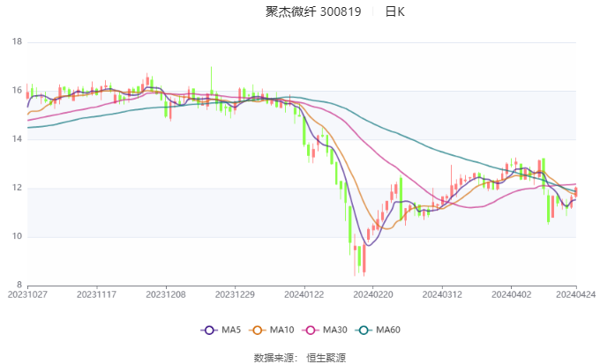Click the 20240220 date on the x-axis

[371, 294]
